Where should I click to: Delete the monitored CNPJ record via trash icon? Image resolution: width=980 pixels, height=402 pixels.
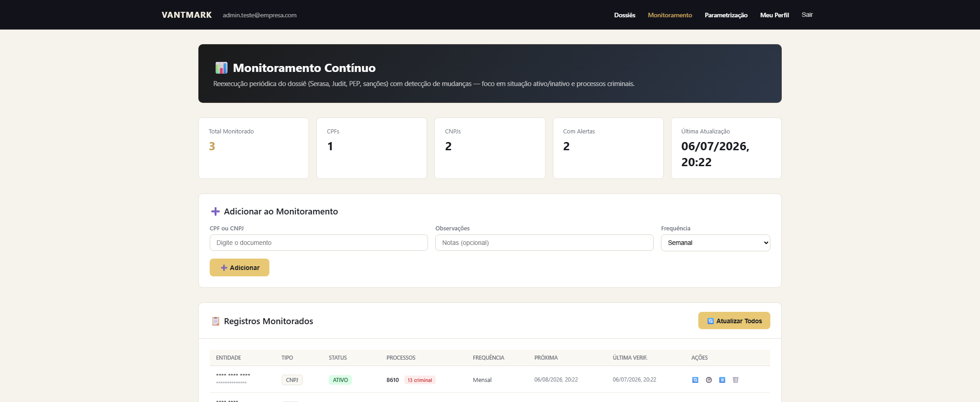(x=735, y=380)
